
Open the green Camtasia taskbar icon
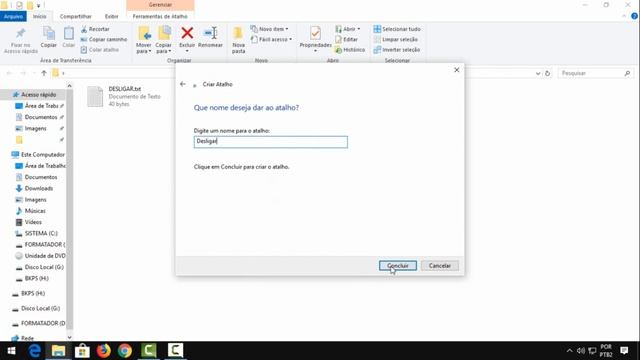coord(149,351)
